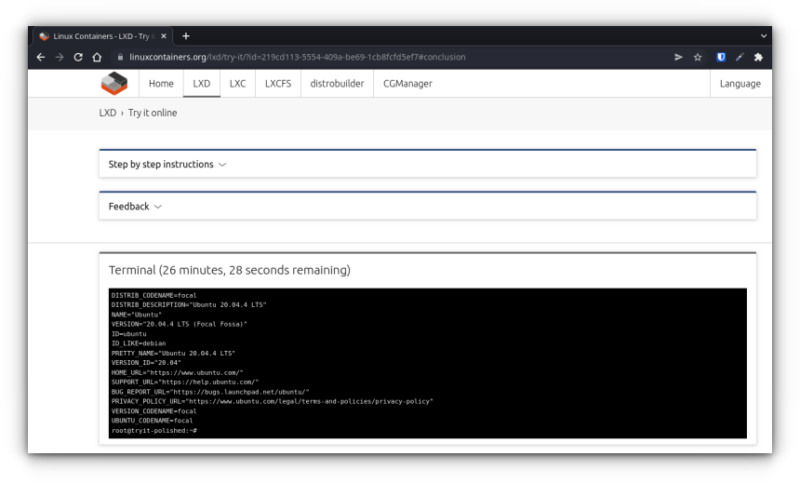
Task: Click the DISTRIB_DESCRIPTION terminal line
Action: (x=189, y=304)
